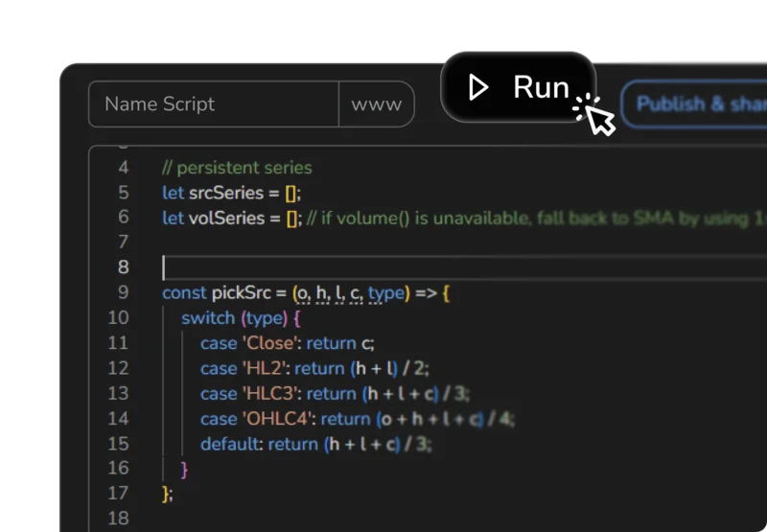Click the '// persistent series' comment
Screen dimensions: 767x532
[x=237, y=168]
